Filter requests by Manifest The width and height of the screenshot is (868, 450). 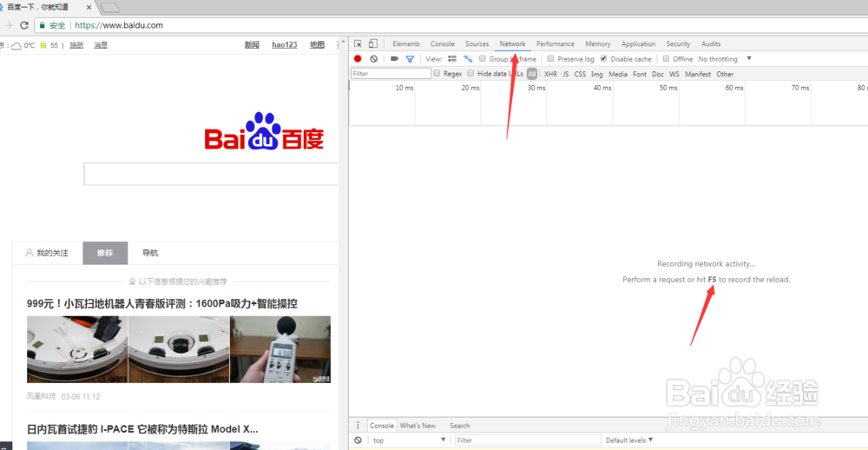click(698, 74)
